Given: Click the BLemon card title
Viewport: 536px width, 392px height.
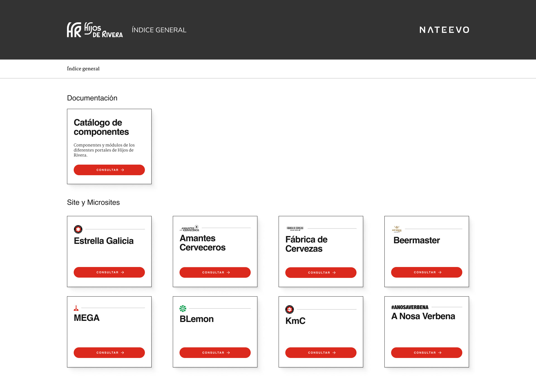Looking at the screenshot, I should coord(197,319).
